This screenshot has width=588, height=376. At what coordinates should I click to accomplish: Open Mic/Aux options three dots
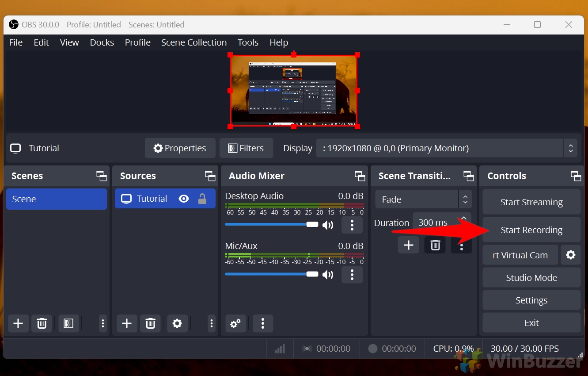pyautogui.click(x=352, y=275)
